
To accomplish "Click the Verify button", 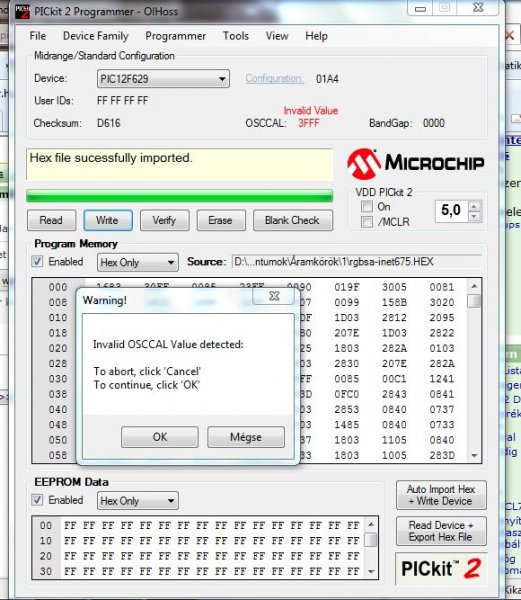I will (x=164, y=220).
